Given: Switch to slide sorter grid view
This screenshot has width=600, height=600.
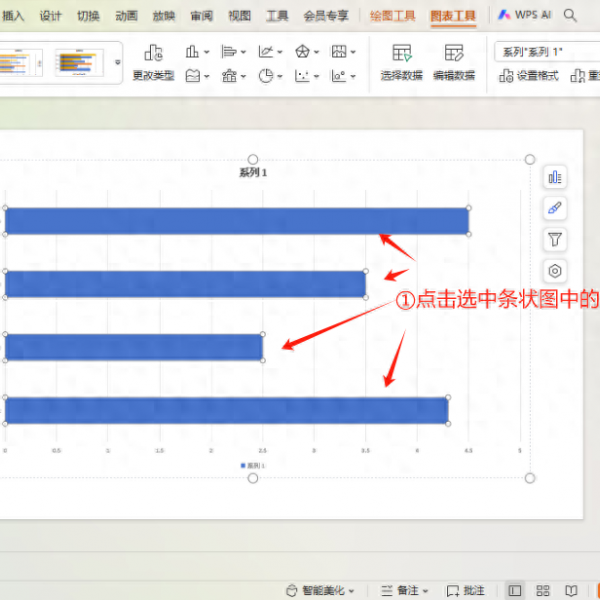Looking at the screenshot, I should pyautogui.click(x=543, y=591).
